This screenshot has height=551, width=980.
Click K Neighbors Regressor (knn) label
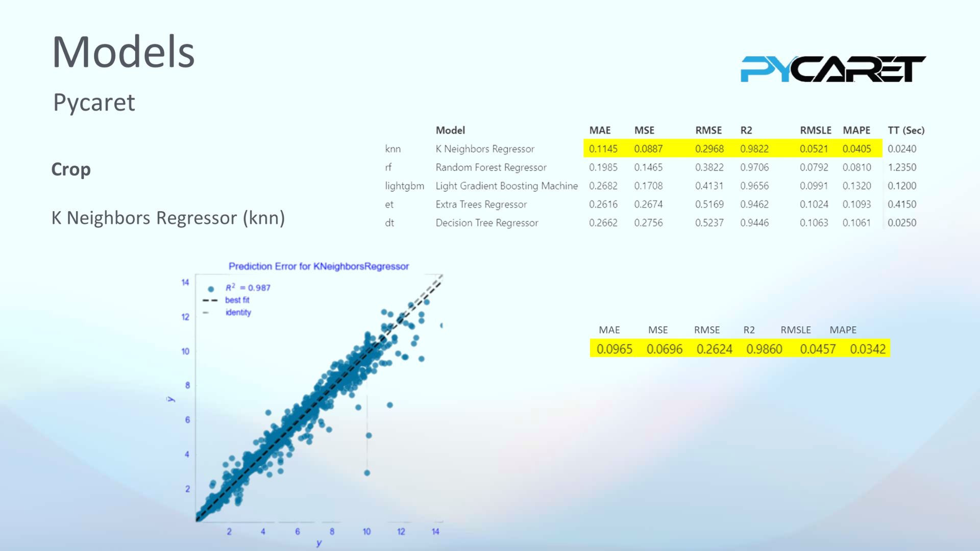pos(168,218)
